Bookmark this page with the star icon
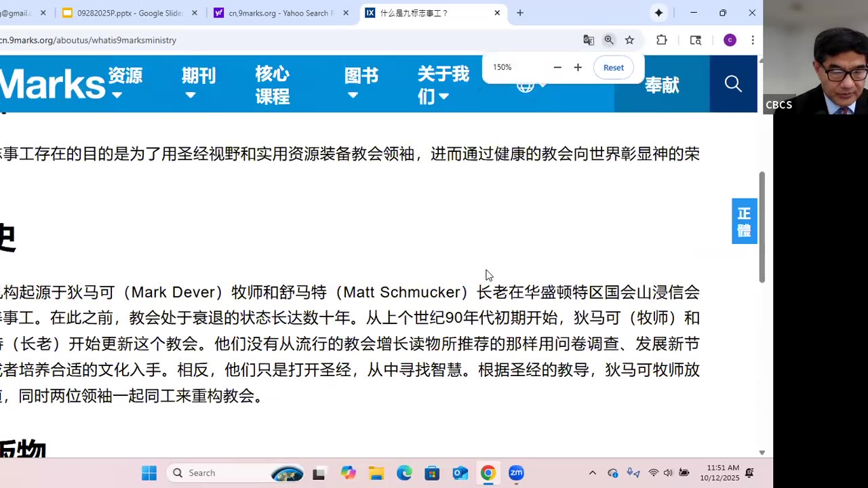This screenshot has height=488, width=868. (629, 40)
